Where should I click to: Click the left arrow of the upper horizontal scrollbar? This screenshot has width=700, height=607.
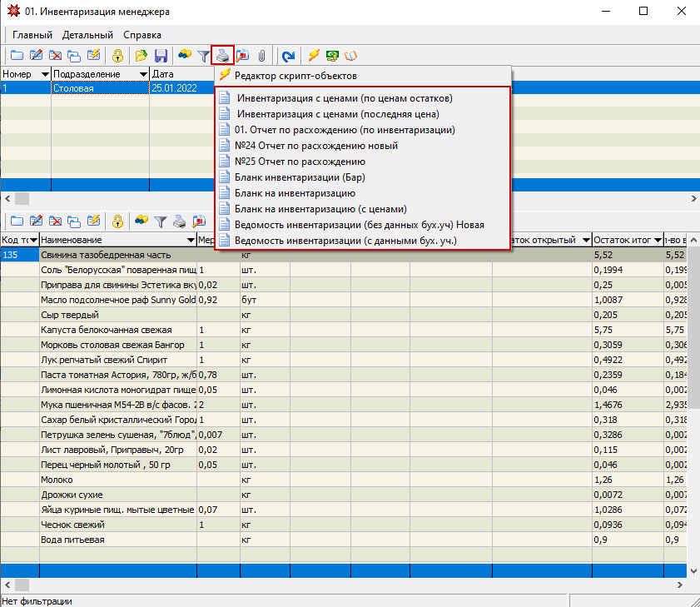click(x=7, y=198)
